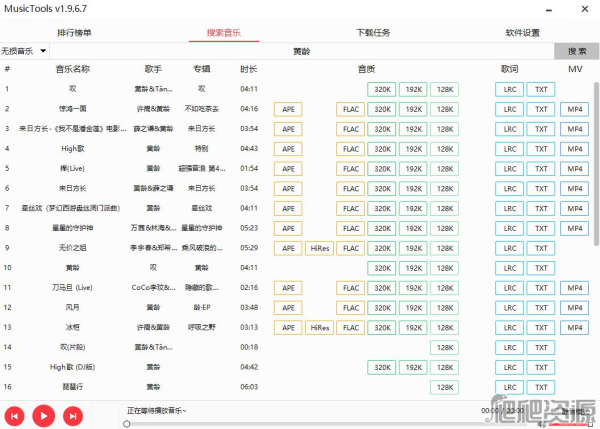Choose HiRes quality for 无价之姐
The image size is (600, 429).
tap(319, 248)
